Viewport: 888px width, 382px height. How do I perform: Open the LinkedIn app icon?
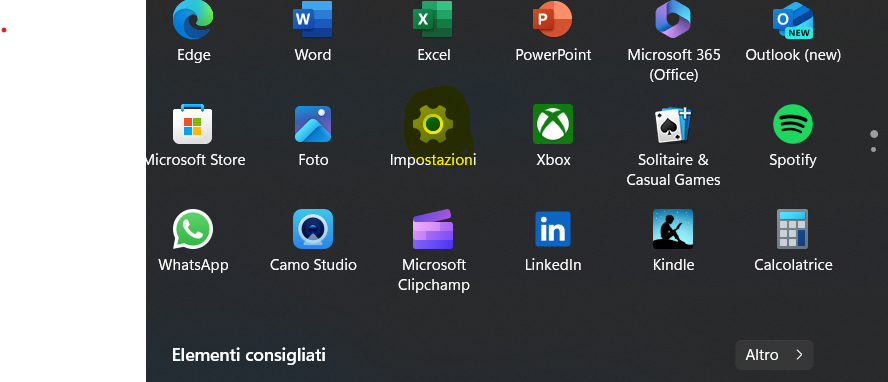click(553, 229)
